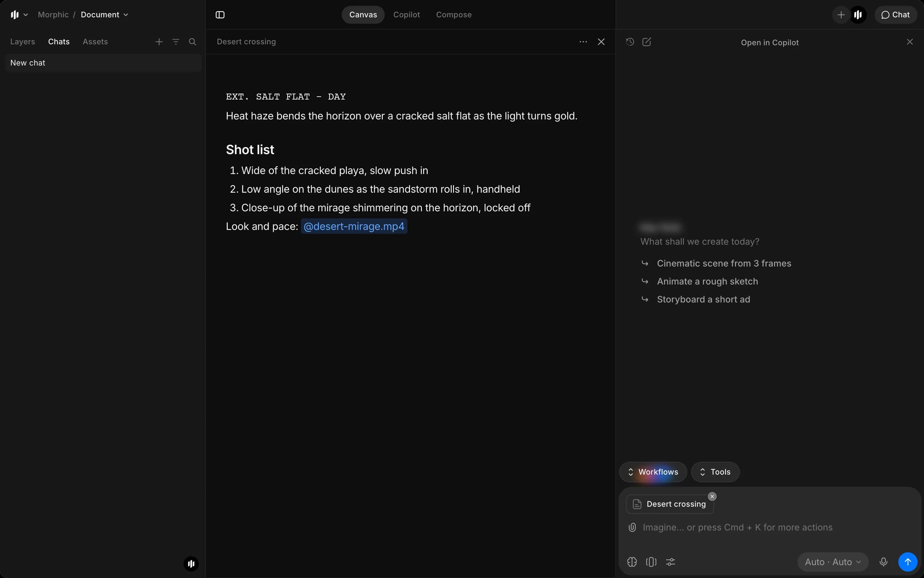
Task: Send the prompt with blue arrow
Action: (908, 562)
